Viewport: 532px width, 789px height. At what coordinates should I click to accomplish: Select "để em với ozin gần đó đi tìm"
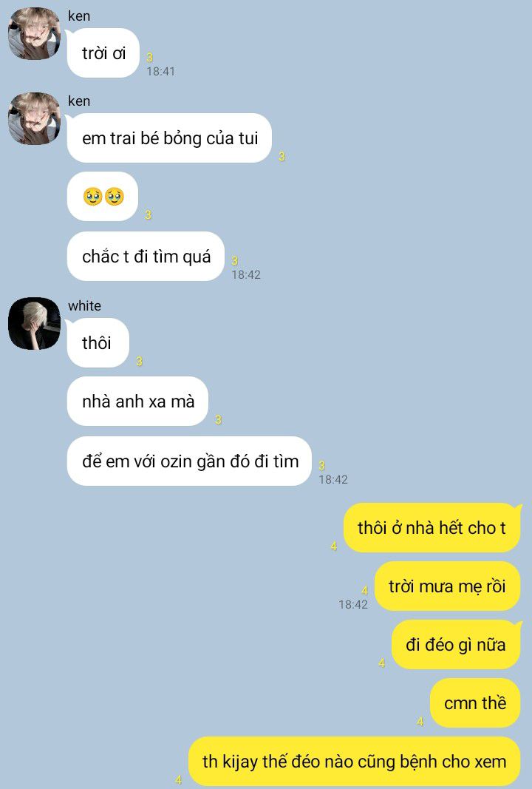190,461
